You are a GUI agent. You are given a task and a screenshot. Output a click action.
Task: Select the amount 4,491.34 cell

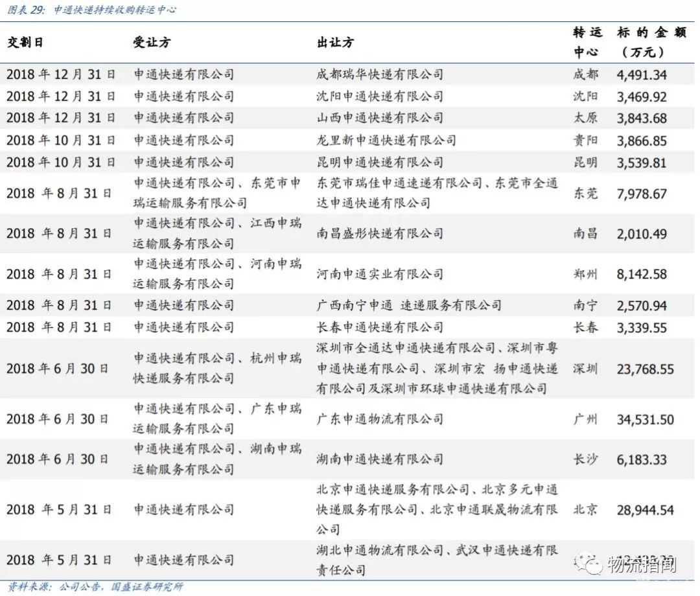point(642,74)
